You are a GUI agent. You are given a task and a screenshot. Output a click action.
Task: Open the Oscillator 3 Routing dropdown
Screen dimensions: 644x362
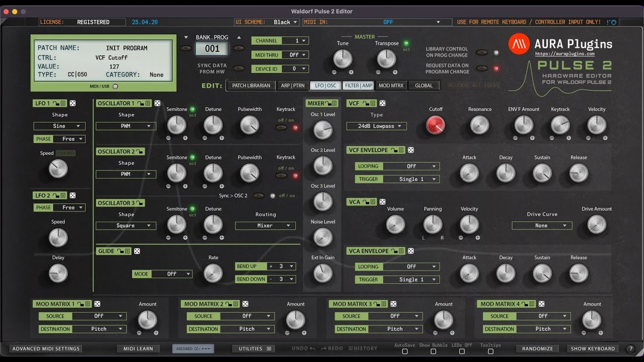tap(265, 226)
